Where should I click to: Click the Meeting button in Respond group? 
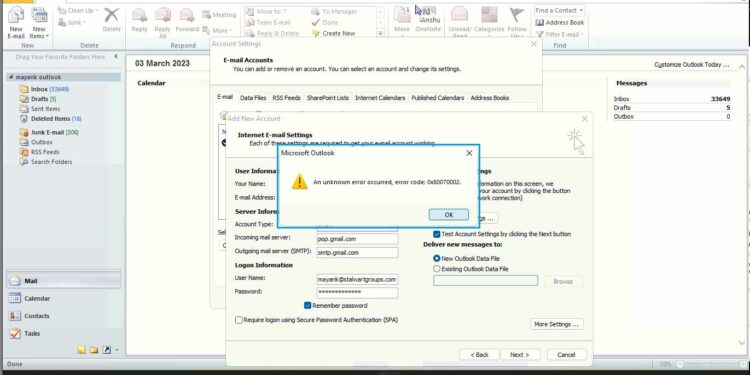[x=219, y=15]
